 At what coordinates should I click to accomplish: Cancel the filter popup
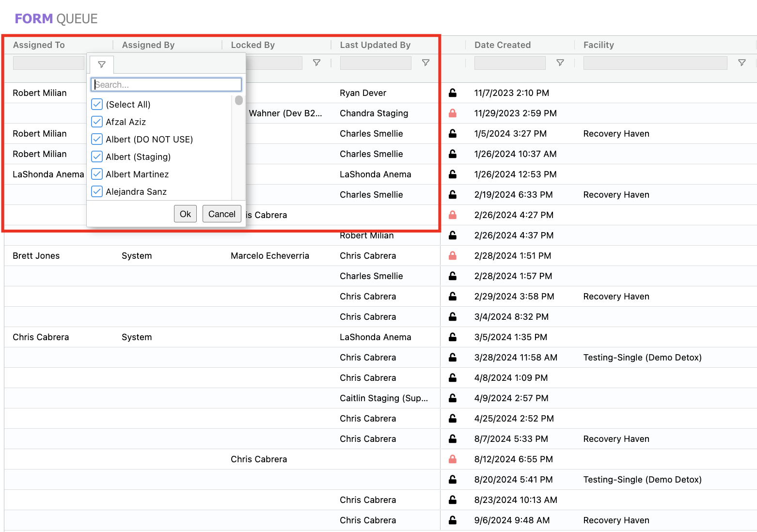coord(221,214)
